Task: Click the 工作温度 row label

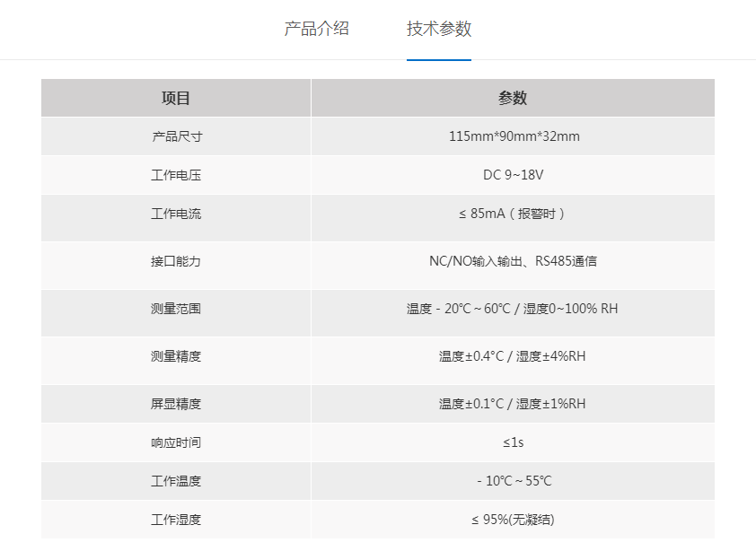Action: point(176,481)
